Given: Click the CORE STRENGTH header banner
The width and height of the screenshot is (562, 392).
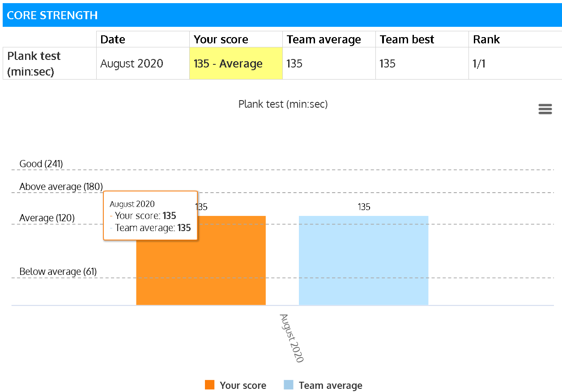Looking at the screenshot, I should 281,15.
